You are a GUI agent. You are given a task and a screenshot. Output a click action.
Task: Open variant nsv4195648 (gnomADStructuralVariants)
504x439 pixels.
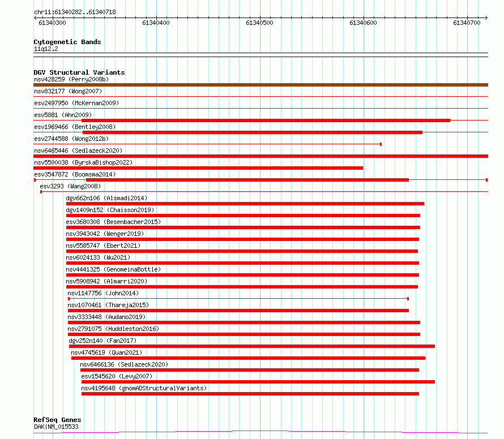144,388
